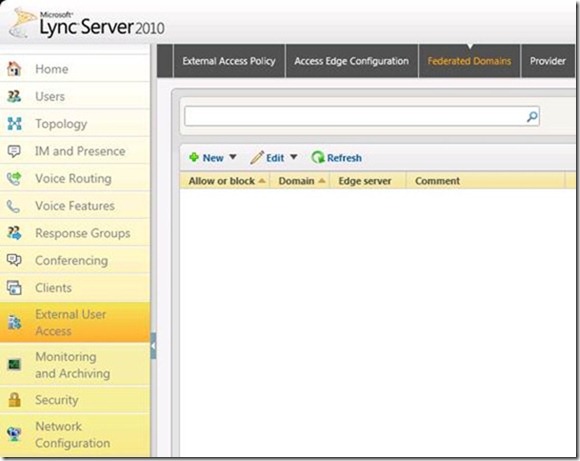This screenshot has width=580, height=461.
Task: Open the Edit dropdown arrow
Action: [294, 157]
